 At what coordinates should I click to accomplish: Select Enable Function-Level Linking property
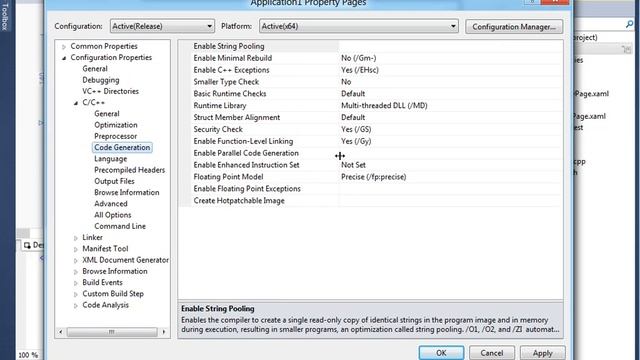click(x=243, y=141)
